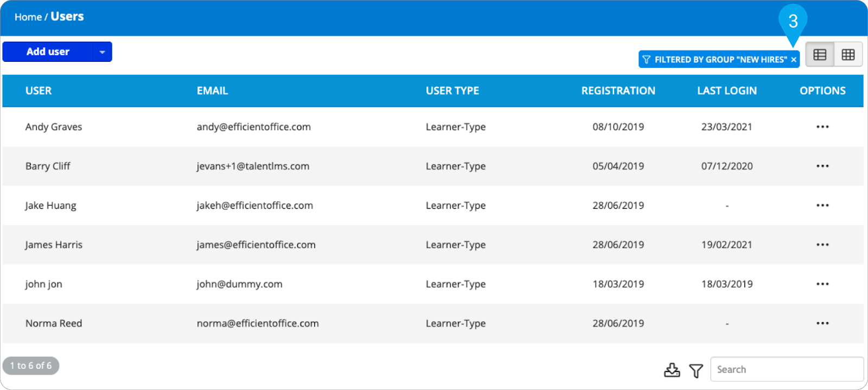Open the filter funnel icon near search
This screenshot has width=868, height=390.
696,370
